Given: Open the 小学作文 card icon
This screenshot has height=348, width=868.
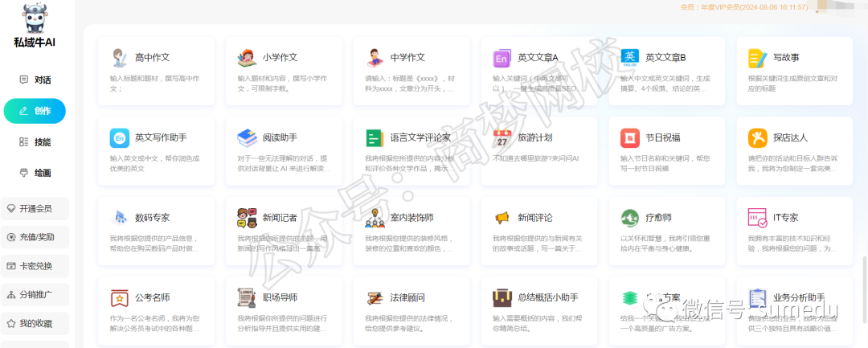Looking at the screenshot, I should (x=247, y=58).
